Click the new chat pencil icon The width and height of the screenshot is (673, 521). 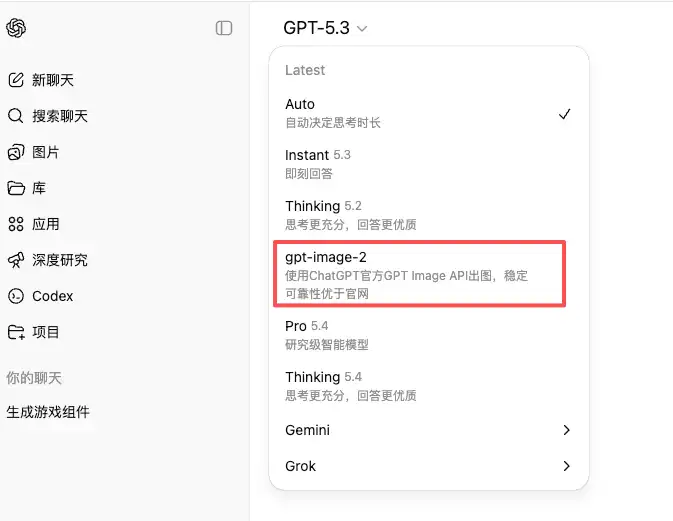(16, 80)
